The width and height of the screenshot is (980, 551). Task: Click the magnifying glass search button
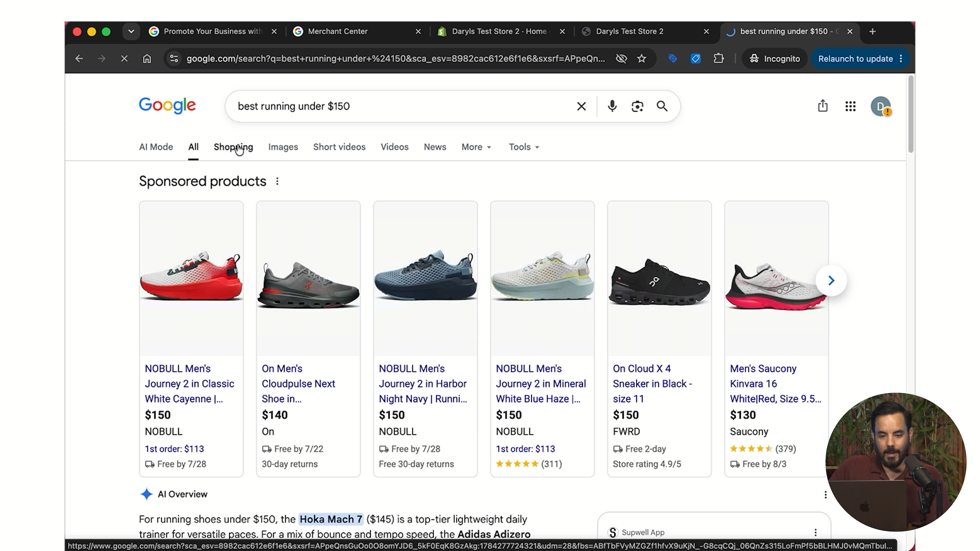(662, 106)
